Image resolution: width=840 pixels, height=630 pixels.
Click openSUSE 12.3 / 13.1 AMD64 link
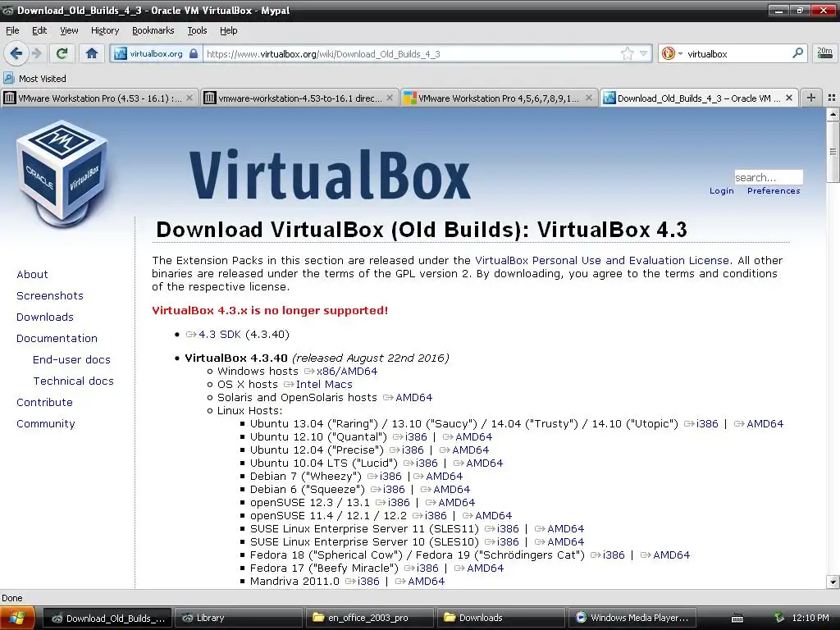tap(450, 503)
